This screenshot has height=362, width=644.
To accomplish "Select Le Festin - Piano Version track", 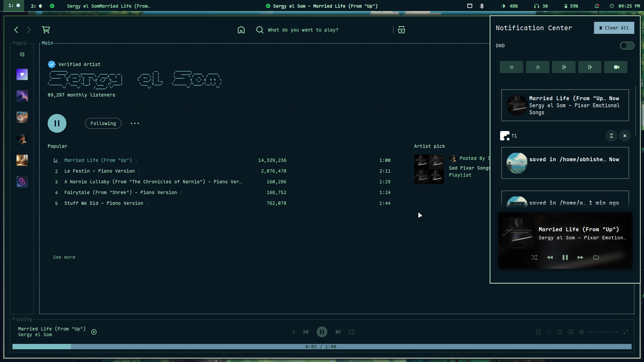I will pyautogui.click(x=99, y=171).
